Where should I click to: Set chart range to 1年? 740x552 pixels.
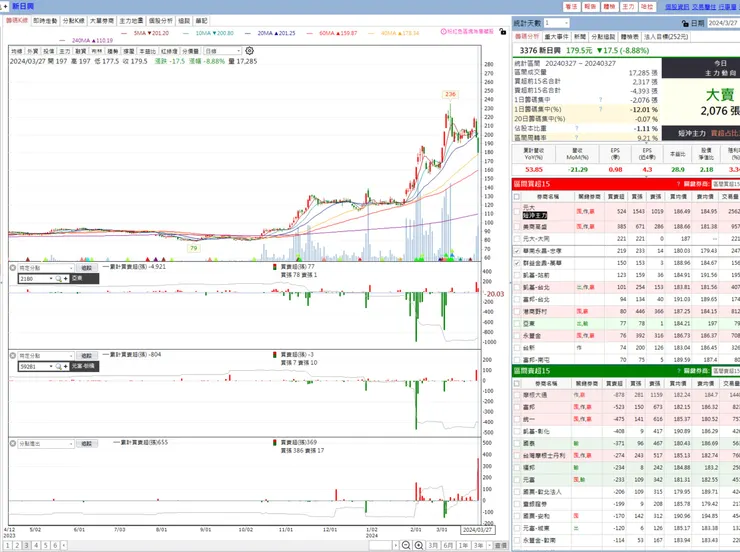point(463,545)
